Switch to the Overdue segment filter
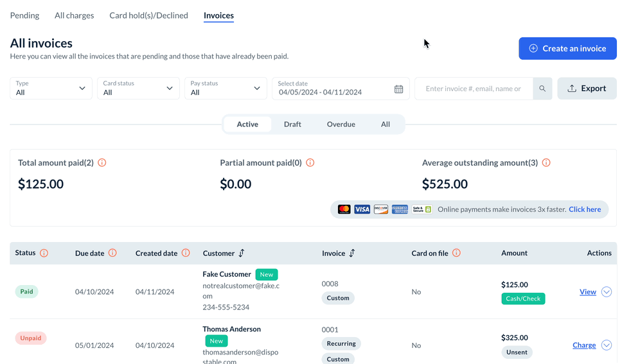 click(341, 125)
